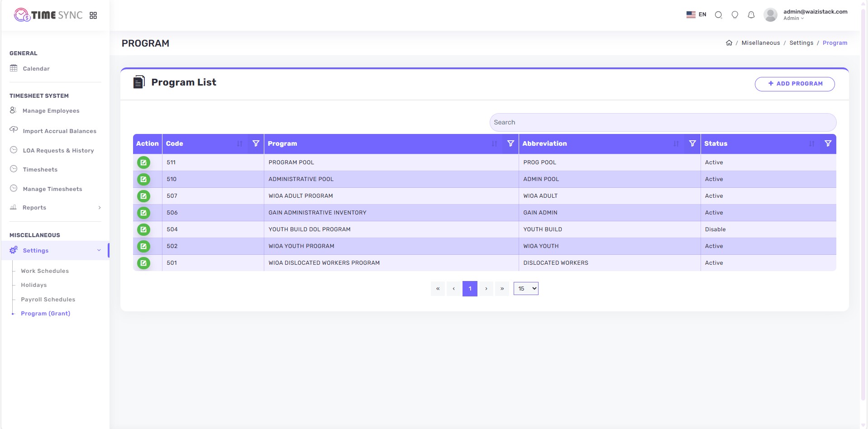Viewport: 868px width, 429px height.
Task: Click Misellaneous breadcrumb link
Action: point(761,43)
